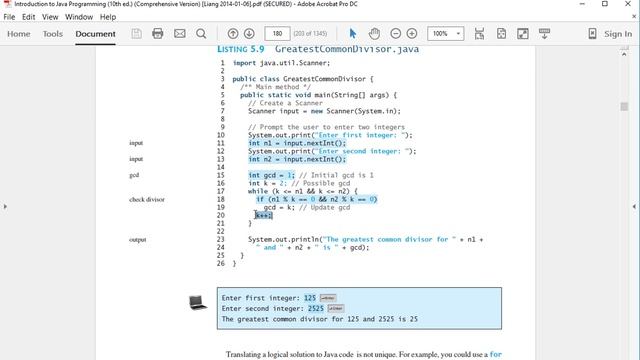This screenshot has width=640, height=360.
Task: Open the View menu
Action: click(x=50, y=17)
